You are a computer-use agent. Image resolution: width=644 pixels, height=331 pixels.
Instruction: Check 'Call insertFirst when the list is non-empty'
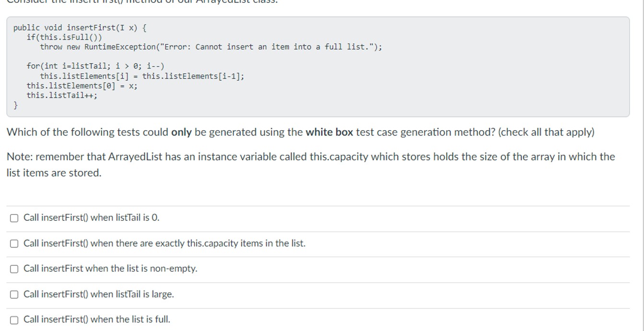click(14, 269)
